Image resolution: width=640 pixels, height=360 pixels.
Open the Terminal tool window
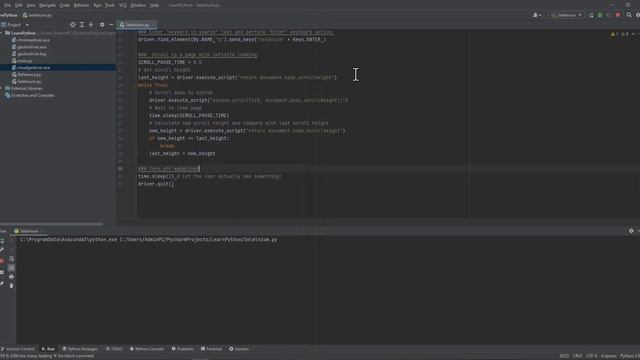(211, 349)
